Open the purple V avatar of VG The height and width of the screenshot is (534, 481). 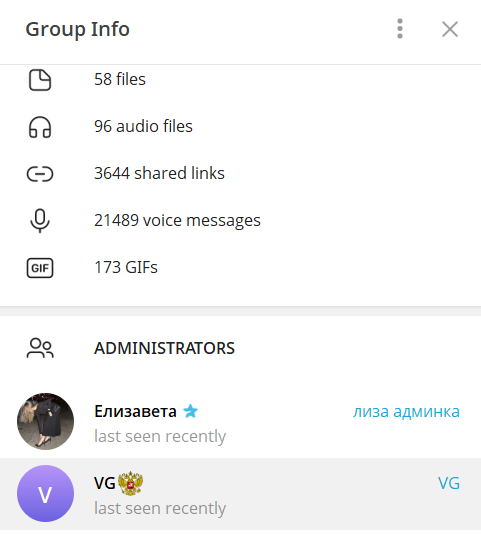45,494
